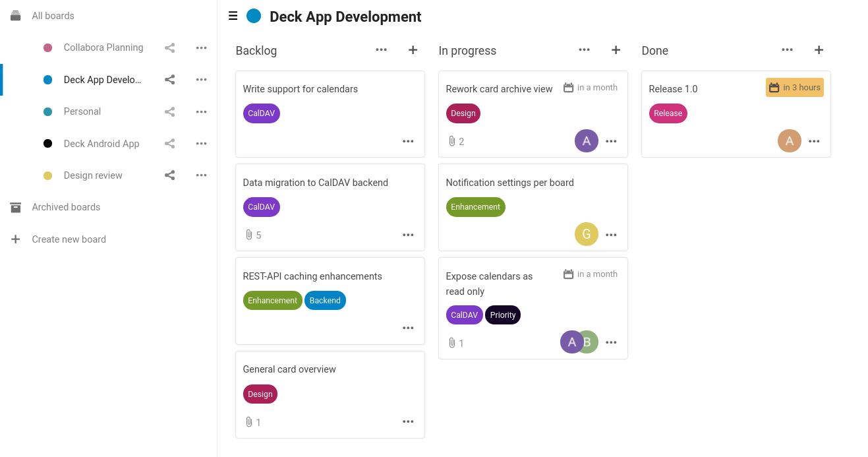Screen dimensions: 868x457
Task: Click the blue Deck App Development color dot
Action: point(254,16)
